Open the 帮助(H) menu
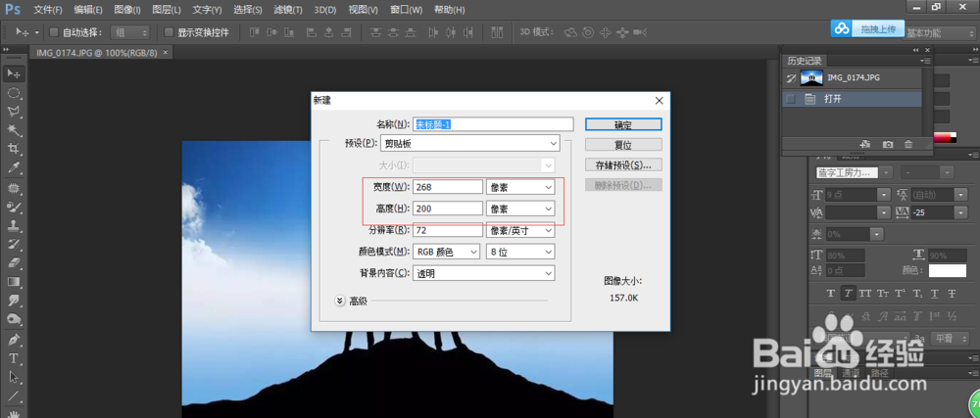 [x=450, y=10]
